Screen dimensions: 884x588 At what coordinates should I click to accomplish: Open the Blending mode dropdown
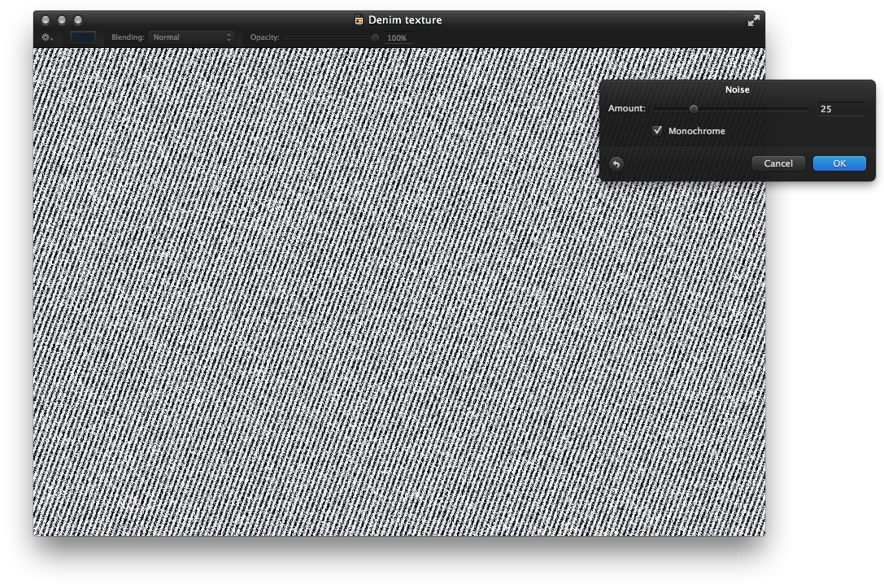pyautogui.click(x=191, y=37)
